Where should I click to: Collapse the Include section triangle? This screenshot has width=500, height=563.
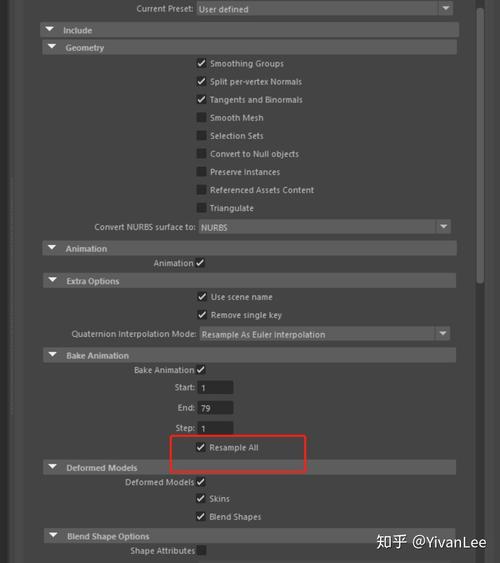pos(50,29)
